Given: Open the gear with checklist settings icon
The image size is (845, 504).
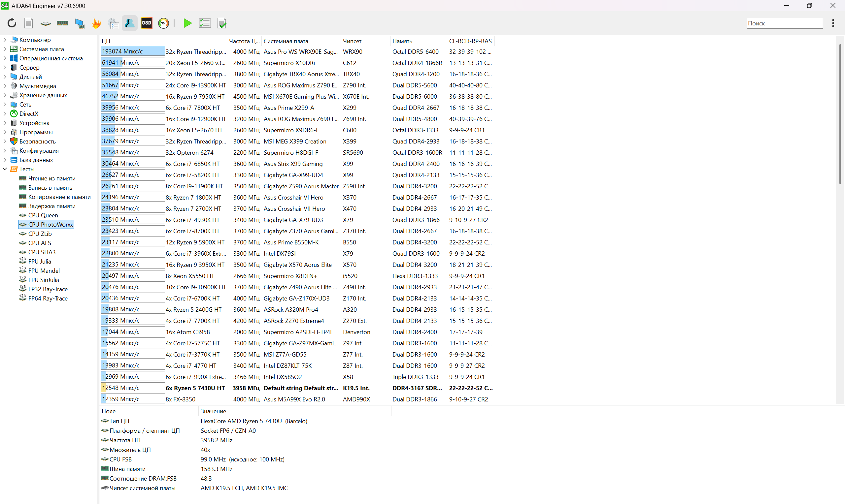Looking at the screenshot, I should pos(113,23).
